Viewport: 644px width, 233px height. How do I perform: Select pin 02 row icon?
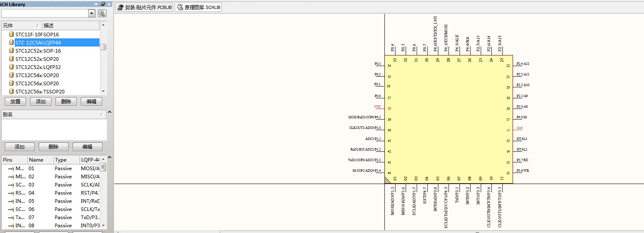click(x=11, y=177)
